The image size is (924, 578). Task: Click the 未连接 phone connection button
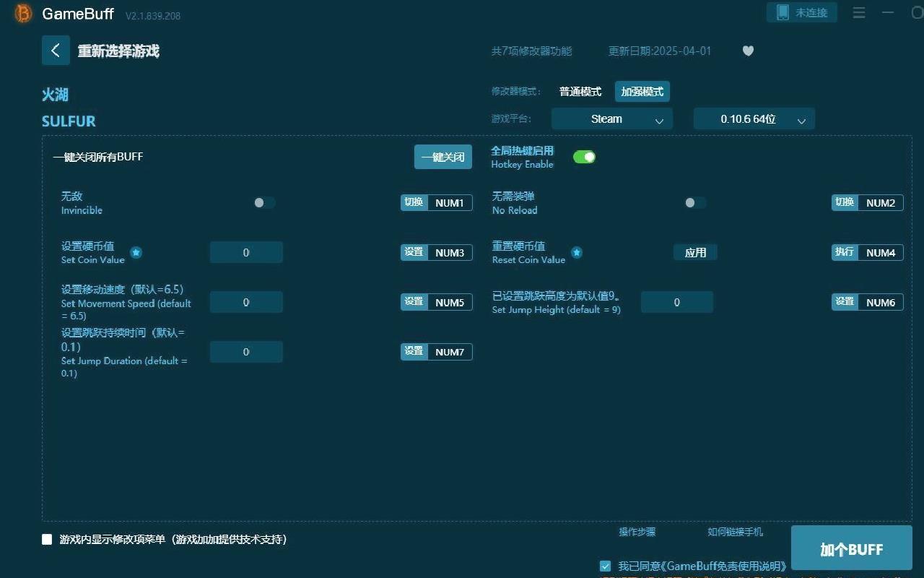pos(802,12)
